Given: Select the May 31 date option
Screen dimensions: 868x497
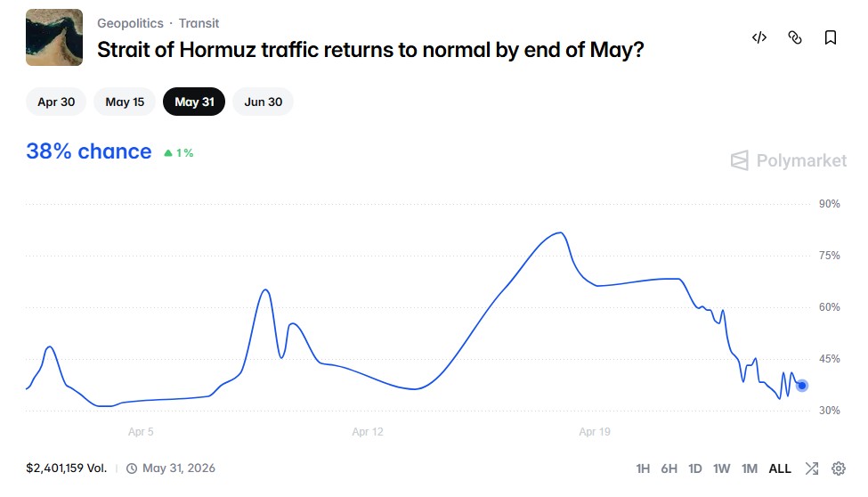Looking at the screenshot, I should click(x=194, y=102).
